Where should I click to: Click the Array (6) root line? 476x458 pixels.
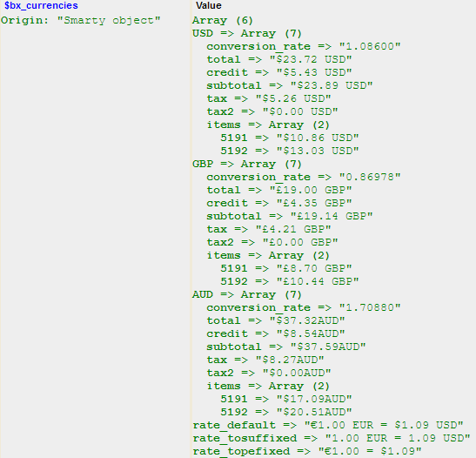click(x=223, y=20)
